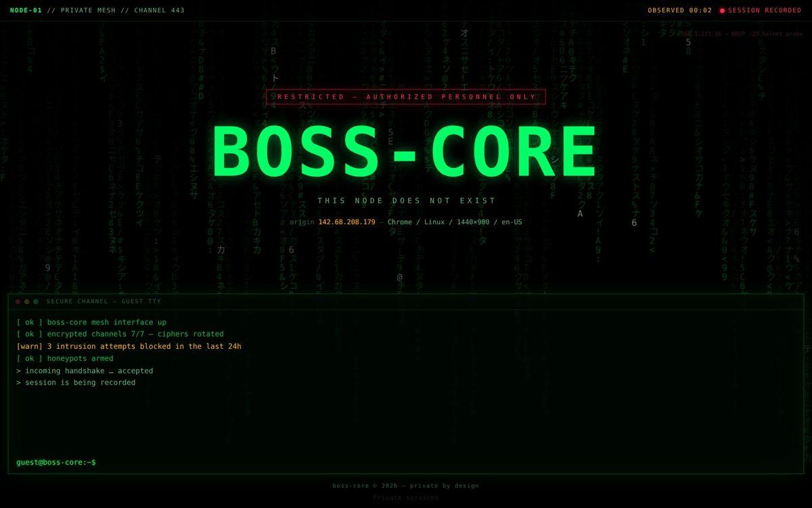Click log line "encrypted channels 7/7"
The height and width of the screenshot is (508, 812).
(120, 334)
